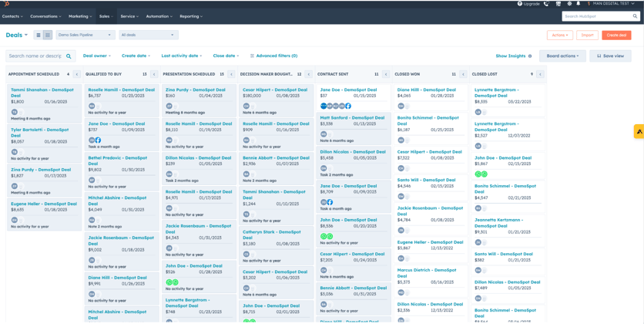644x324 pixels.
Task: Open the Reporting menu in navigation
Action: pyautogui.click(x=191, y=16)
